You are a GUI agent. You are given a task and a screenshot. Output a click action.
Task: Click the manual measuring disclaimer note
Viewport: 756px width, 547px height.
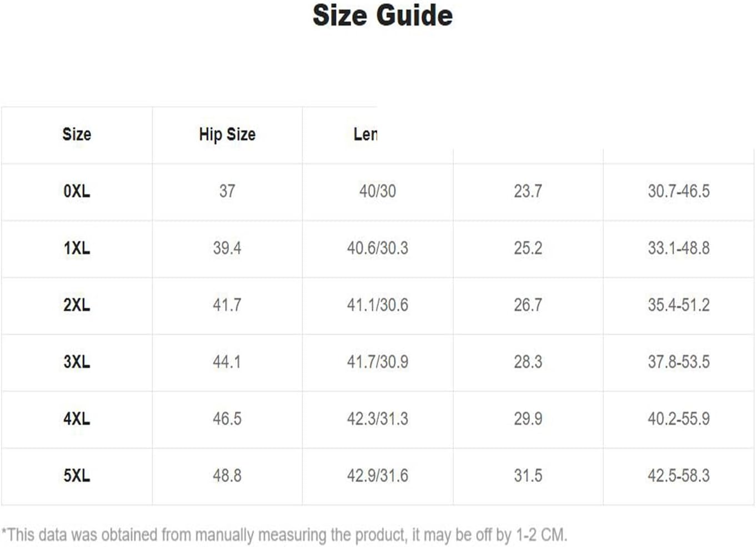(x=284, y=535)
